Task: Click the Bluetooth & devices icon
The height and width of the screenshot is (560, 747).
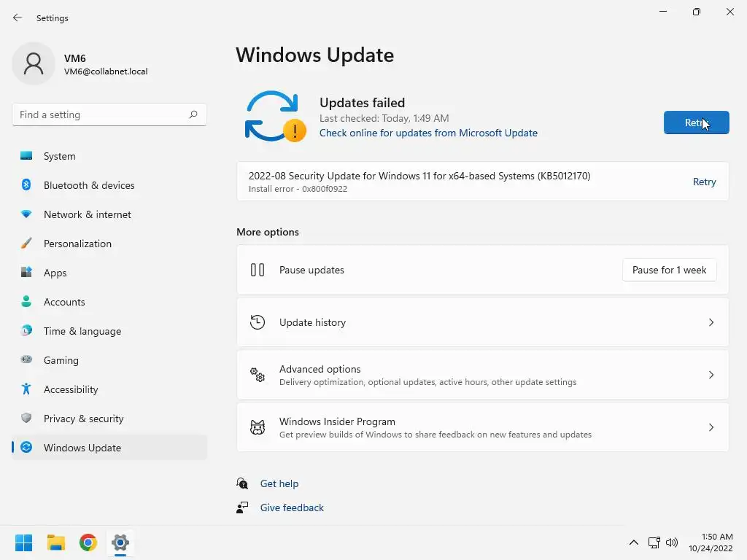Action: point(26,185)
